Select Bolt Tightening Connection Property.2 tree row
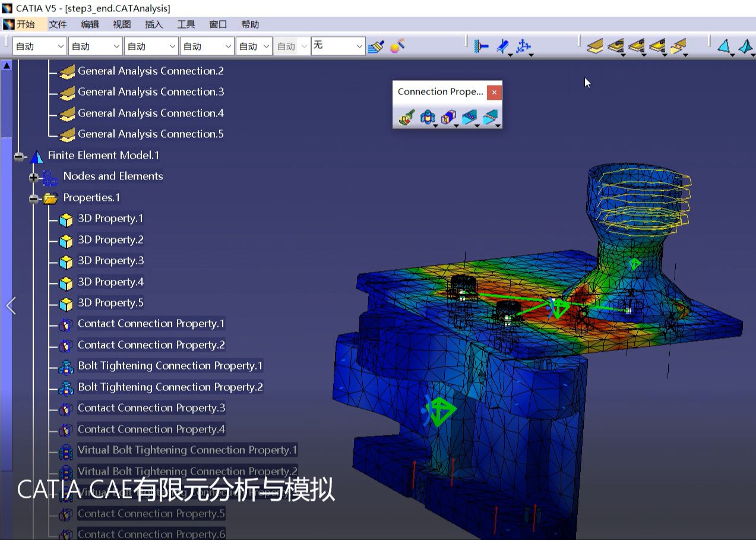 click(170, 387)
